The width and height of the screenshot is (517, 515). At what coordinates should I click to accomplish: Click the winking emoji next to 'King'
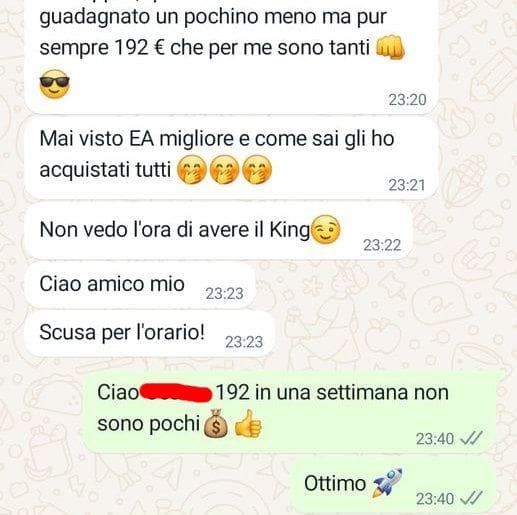[326, 230]
